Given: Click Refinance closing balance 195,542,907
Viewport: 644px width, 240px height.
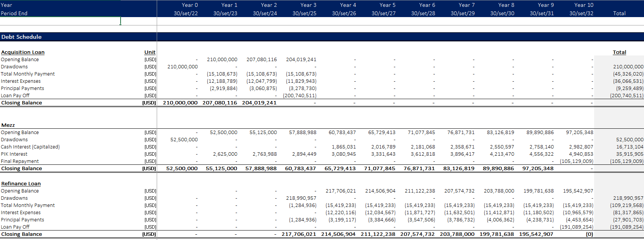Looking at the screenshot, I should 536,234.
